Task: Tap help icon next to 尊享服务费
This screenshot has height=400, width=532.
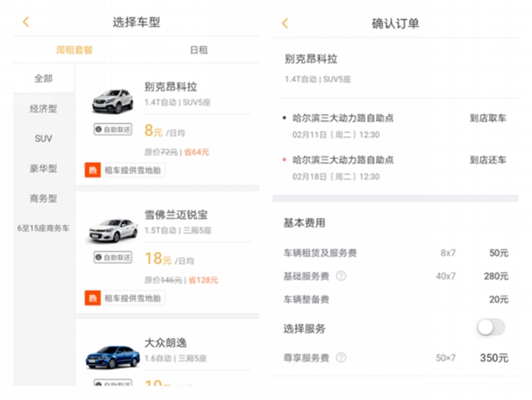Action: pyautogui.click(x=341, y=357)
